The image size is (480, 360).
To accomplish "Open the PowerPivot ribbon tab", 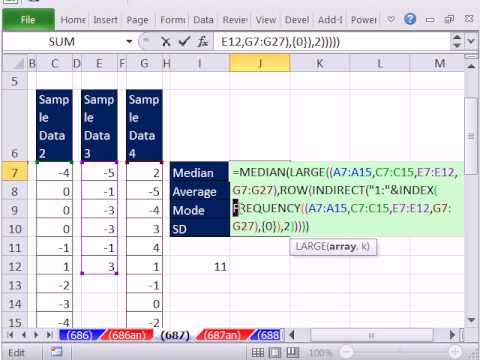I will [363, 20].
